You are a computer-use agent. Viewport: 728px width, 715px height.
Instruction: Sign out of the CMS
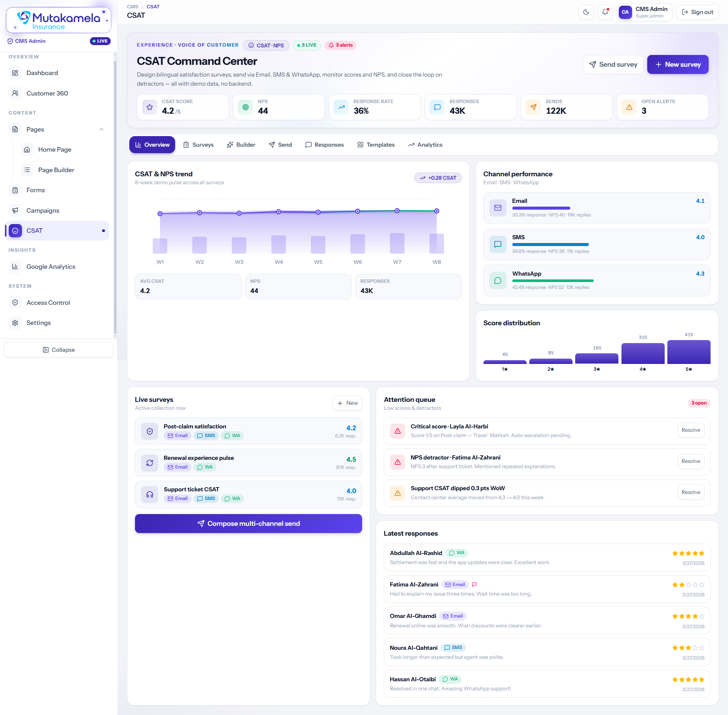pyautogui.click(x=697, y=12)
